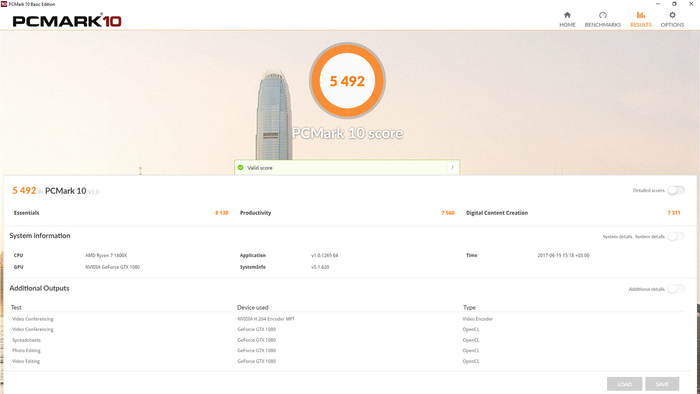The image size is (700, 394).
Task: Click the RESULTS tab label
Action: coord(641,25)
